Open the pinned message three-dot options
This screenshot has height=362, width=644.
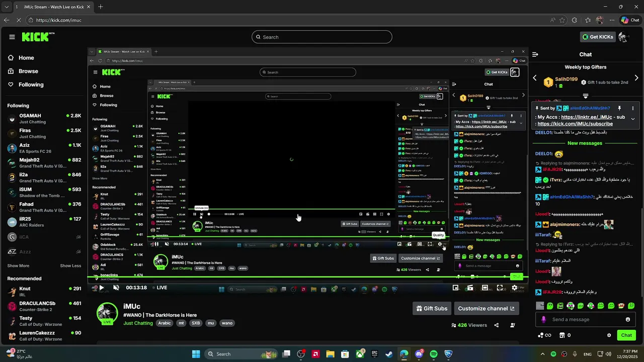(633, 108)
